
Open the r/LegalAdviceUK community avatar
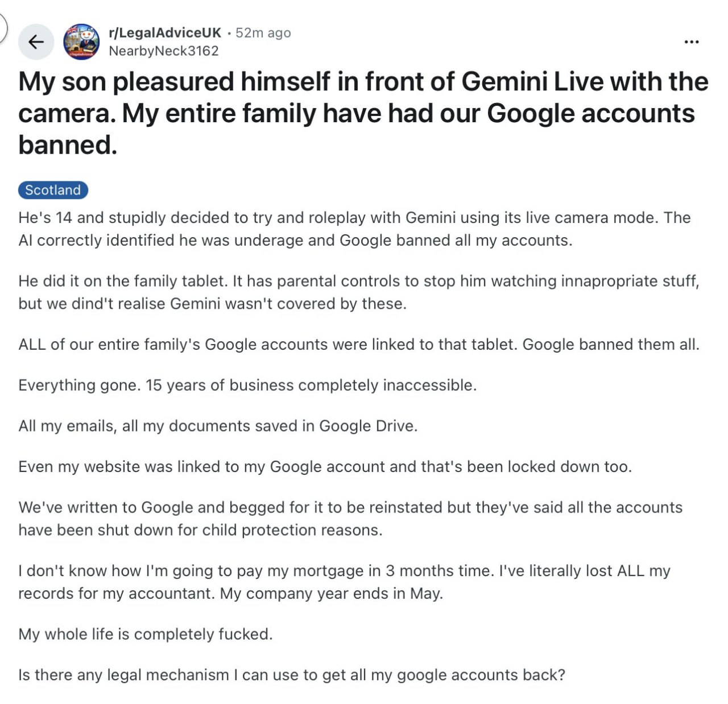pyautogui.click(x=81, y=42)
